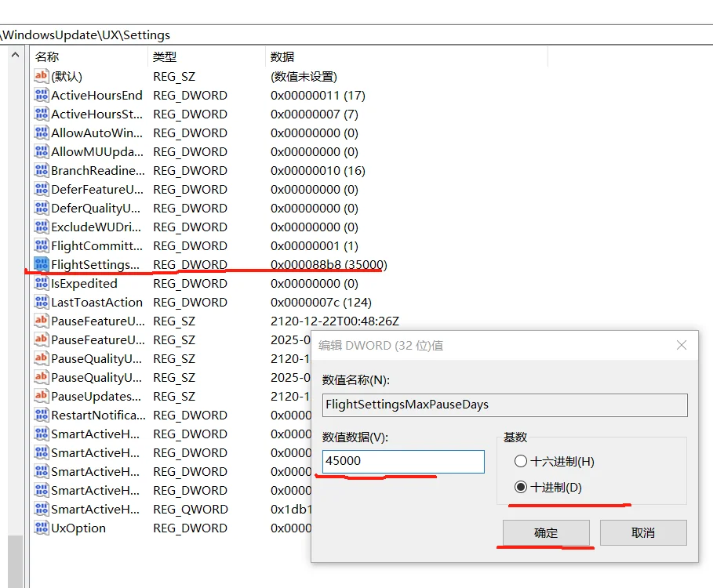Click the SmartActiveH... REG_QWORD icon
The image size is (713, 588).
click(41, 509)
